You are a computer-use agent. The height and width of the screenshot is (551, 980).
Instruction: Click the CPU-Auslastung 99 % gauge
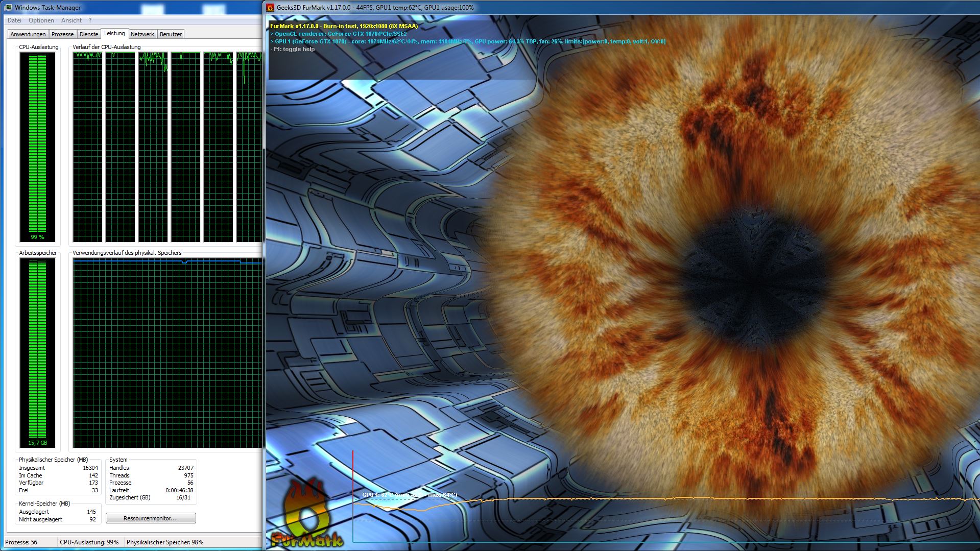pyautogui.click(x=38, y=147)
